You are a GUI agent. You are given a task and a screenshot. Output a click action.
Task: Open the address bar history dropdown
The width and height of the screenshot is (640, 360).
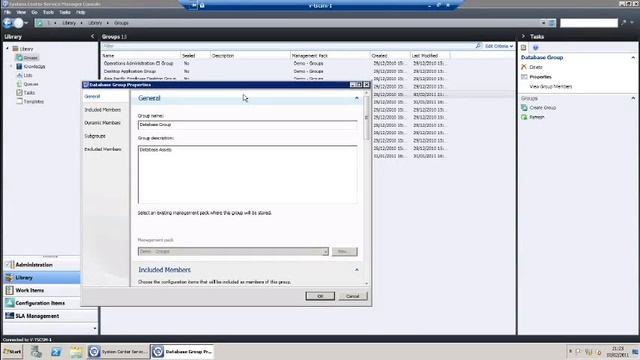pos(543,23)
